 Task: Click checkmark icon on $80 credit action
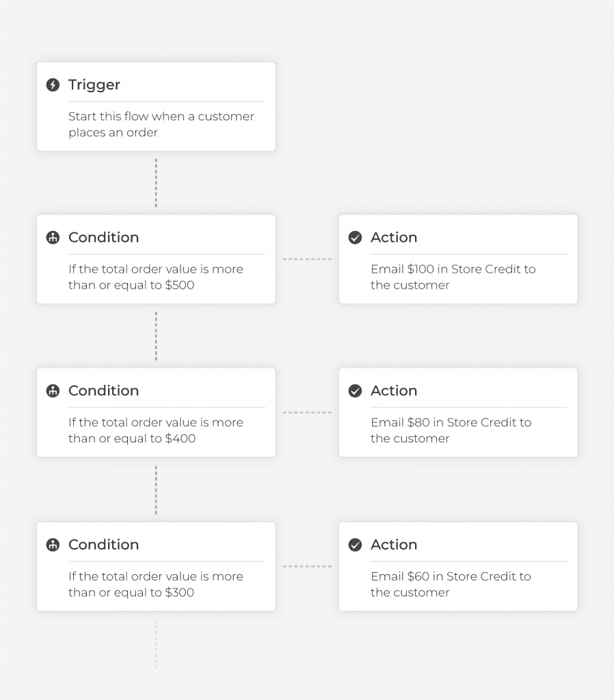[x=355, y=391]
